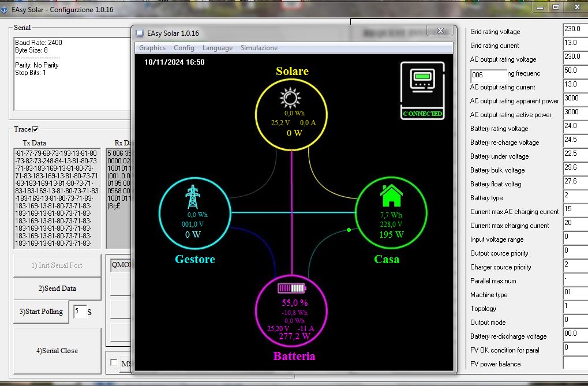Click the sun icon in Solare circle
588x386 pixels.
pos(291,99)
